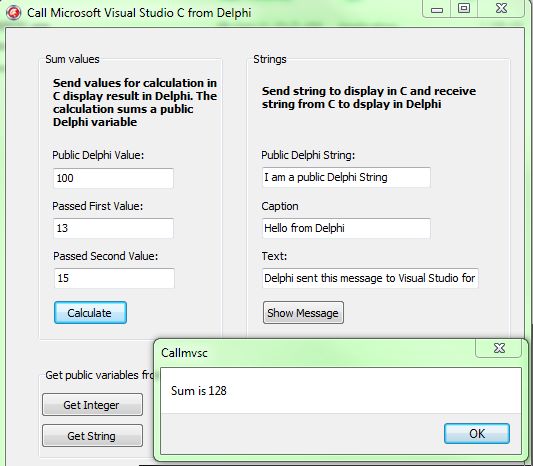Screen dimensions: 533x466
Task: Minimize the Call Microsoft Visual Studio window
Action: point(437,9)
